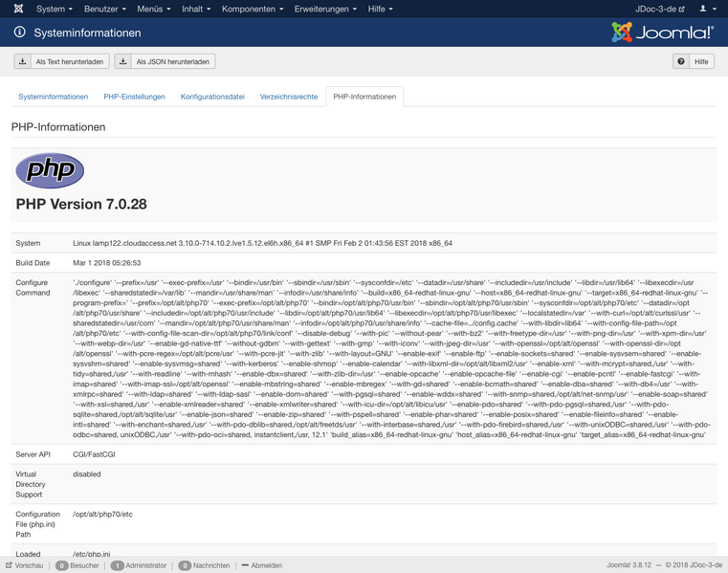Click the CGI/FastCGI value
The width and height of the screenshot is (728, 573).
tap(94, 454)
